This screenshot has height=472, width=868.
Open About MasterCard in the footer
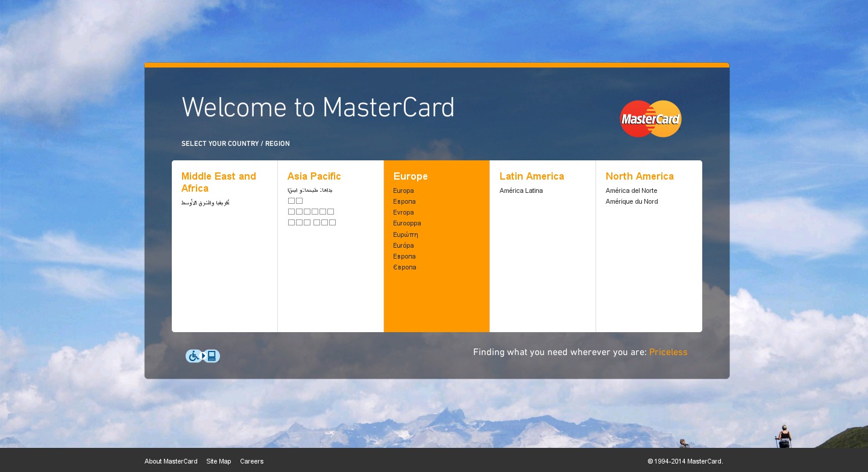[171, 461]
